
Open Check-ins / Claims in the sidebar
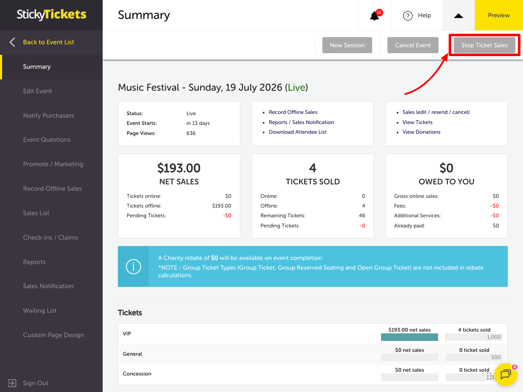(50, 238)
